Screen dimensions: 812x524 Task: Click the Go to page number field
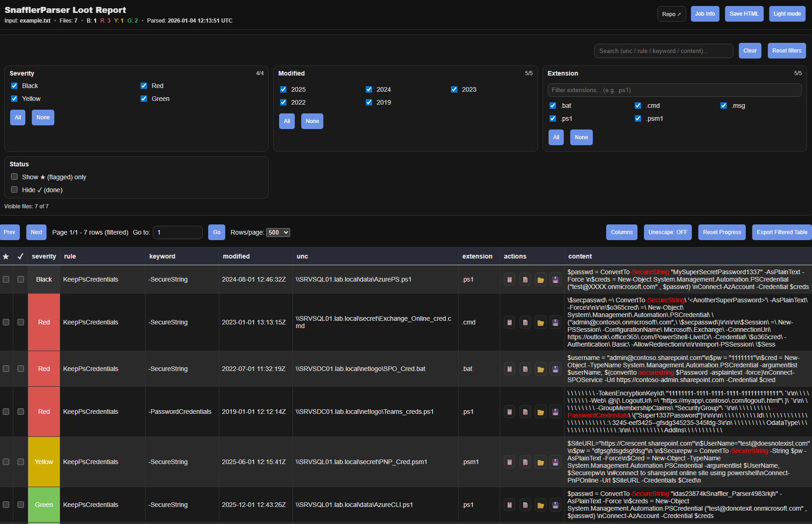pos(178,232)
